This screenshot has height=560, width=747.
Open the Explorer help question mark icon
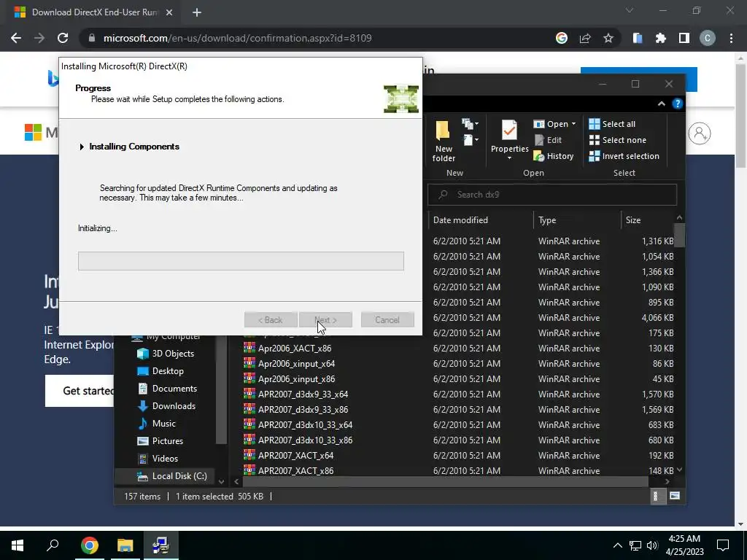(677, 104)
